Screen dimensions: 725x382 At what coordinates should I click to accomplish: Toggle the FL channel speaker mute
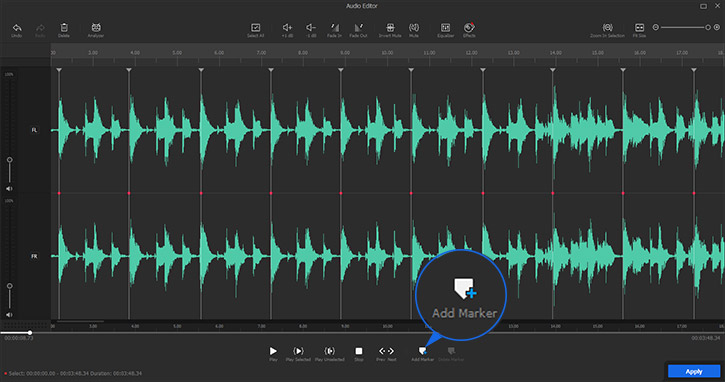9,189
